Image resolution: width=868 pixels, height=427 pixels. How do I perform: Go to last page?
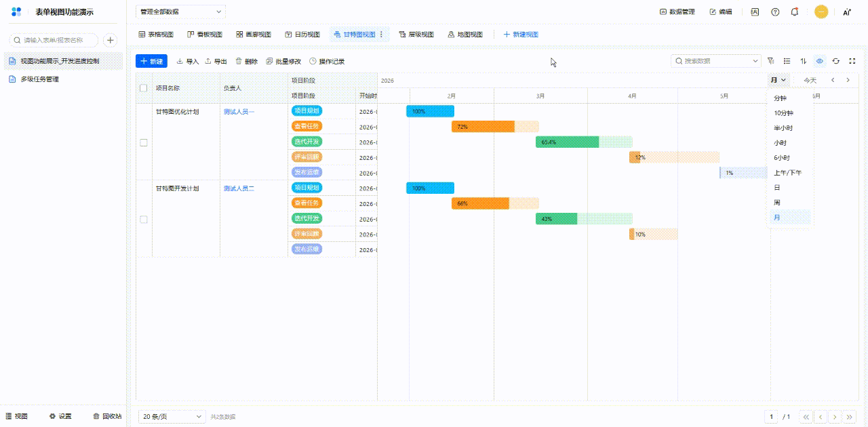pos(850,417)
